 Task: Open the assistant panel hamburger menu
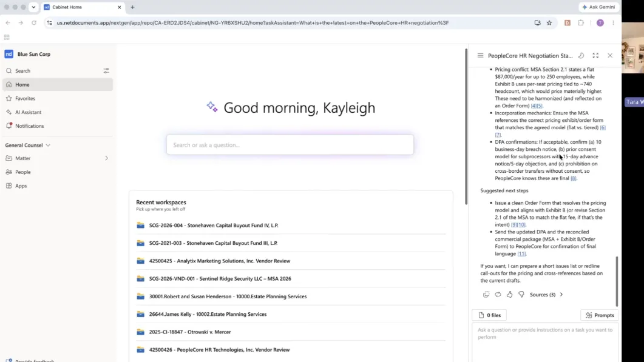480,55
